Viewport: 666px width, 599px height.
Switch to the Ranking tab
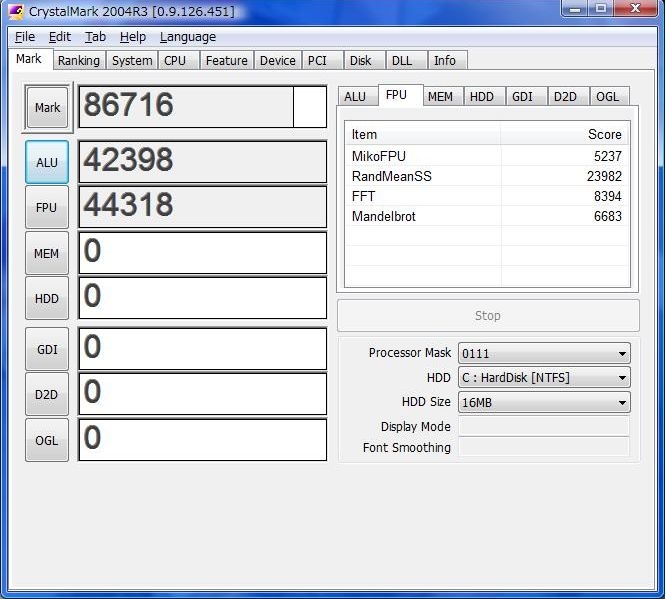pyautogui.click(x=79, y=60)
